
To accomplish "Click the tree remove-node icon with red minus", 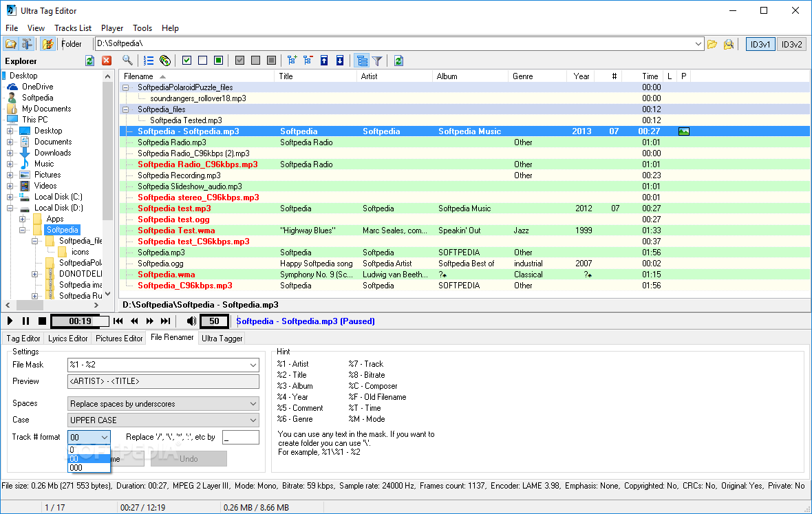I will click(x=308, y=61).
